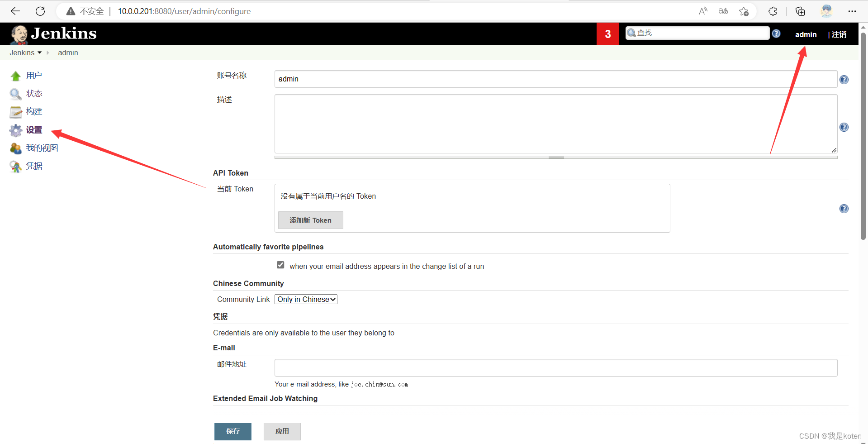868x444 pixels.
Task: Click the 保存 save button
Action: 233,431
